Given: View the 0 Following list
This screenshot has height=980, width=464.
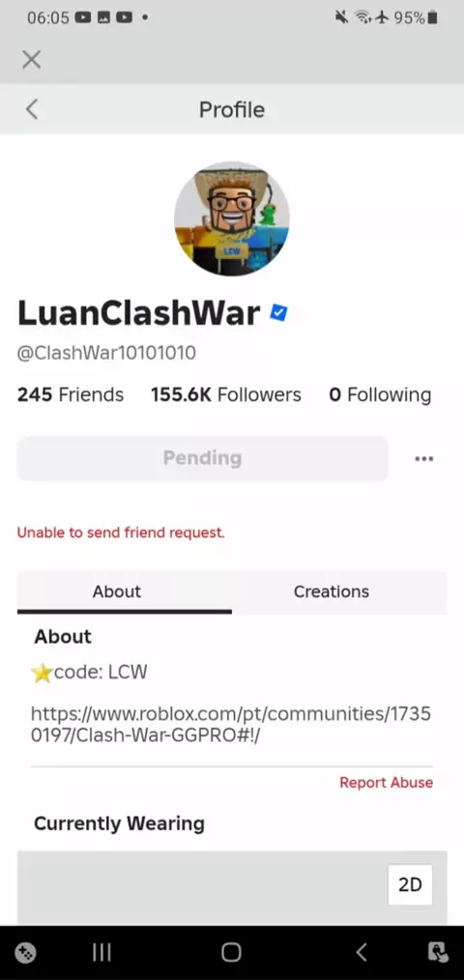Looking at the screenshot, I should 380,395.
